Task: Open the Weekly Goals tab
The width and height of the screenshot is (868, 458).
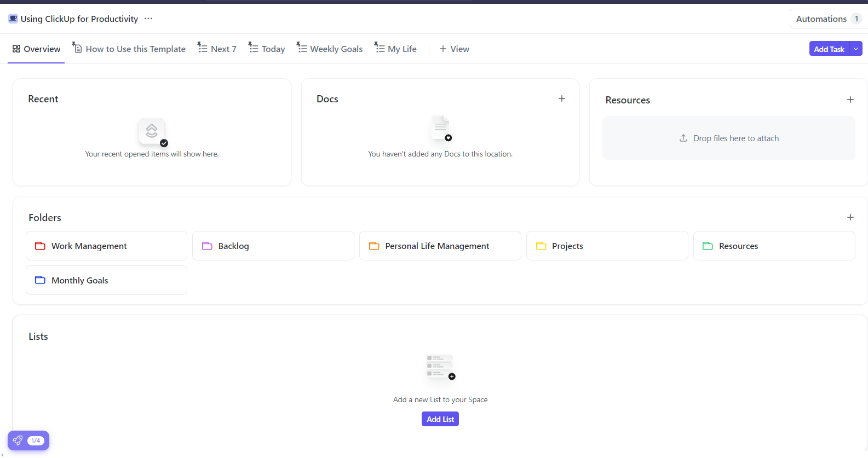Action: coord(330,49)
